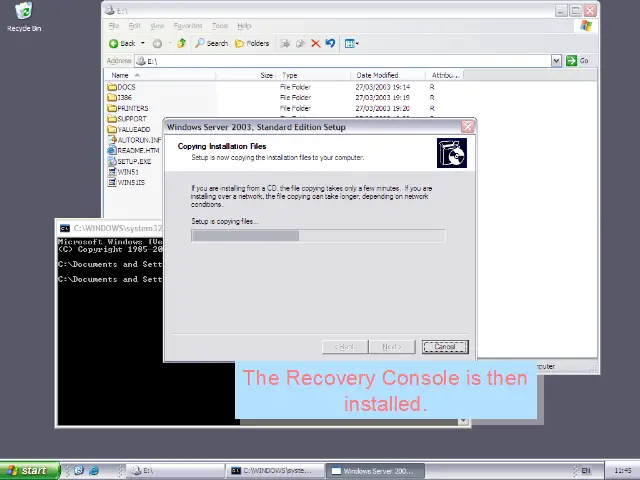
Task: Click the Copy To toolbar icon
Action: click(300, 43)
